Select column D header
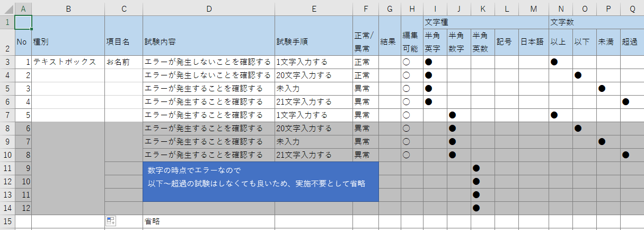This screenshot has width=644, height=230. [x=209, y=9]
